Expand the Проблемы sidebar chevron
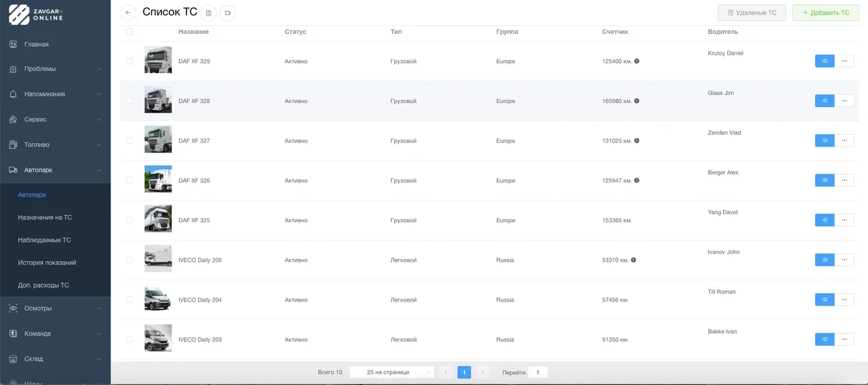 [99, 69]
